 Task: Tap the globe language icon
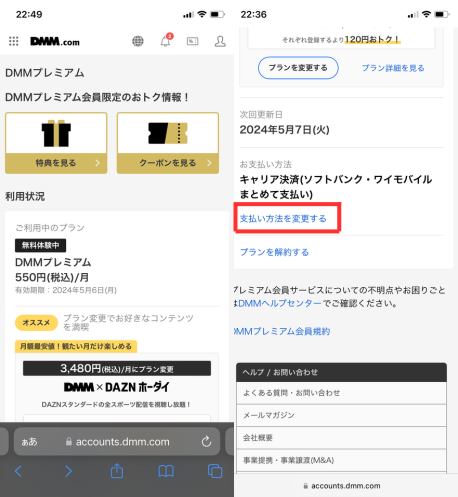click(x=138, y=41)
